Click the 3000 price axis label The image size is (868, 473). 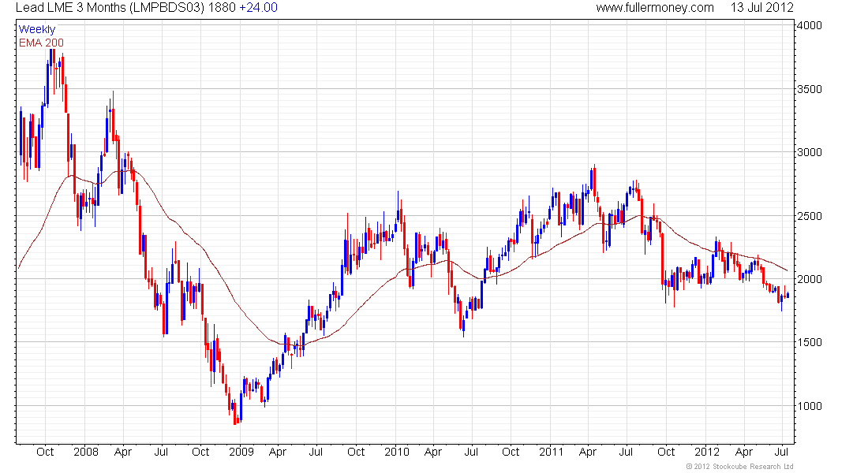[810, 152]
